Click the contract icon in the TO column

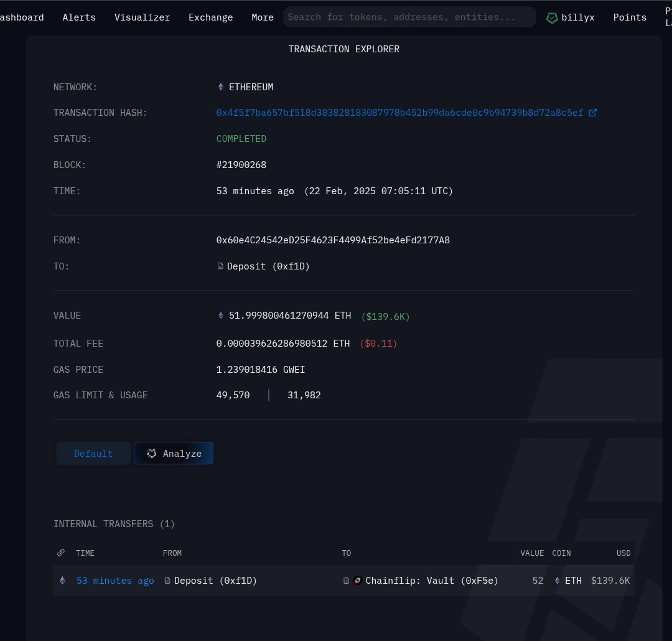coord(346,580)
